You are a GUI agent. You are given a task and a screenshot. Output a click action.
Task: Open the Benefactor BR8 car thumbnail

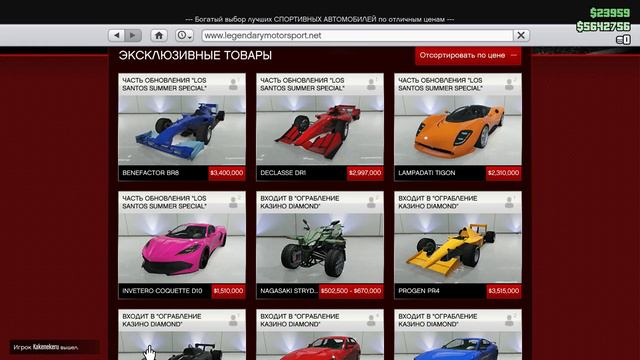pyautogui.click(x=182, y=130)
